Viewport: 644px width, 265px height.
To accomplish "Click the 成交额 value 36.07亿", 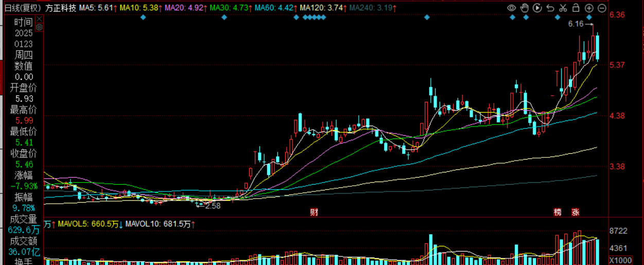I will [x=23, y=252].
